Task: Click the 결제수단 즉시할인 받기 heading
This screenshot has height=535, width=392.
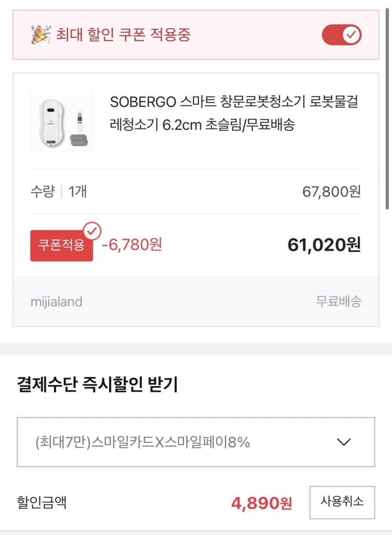Action: pos(97,385)
